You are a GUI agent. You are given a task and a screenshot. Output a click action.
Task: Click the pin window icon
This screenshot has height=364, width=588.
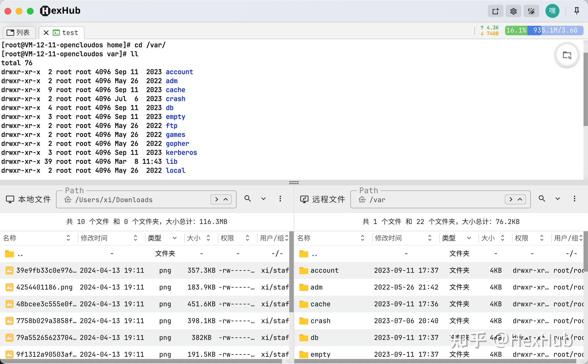coord(577,11)
